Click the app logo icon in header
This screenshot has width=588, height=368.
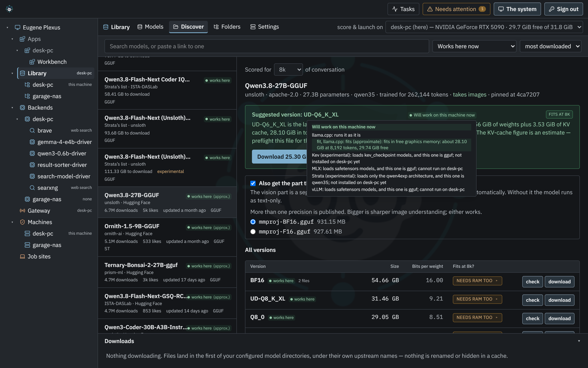pos(9,9)
